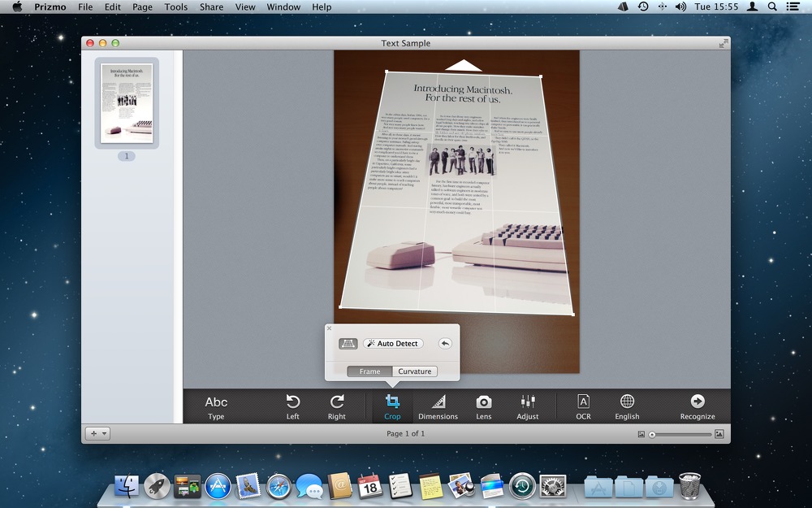Click the bottom-right crop corner handle
This screenshot has width=812, height=508.
point(572,314)
